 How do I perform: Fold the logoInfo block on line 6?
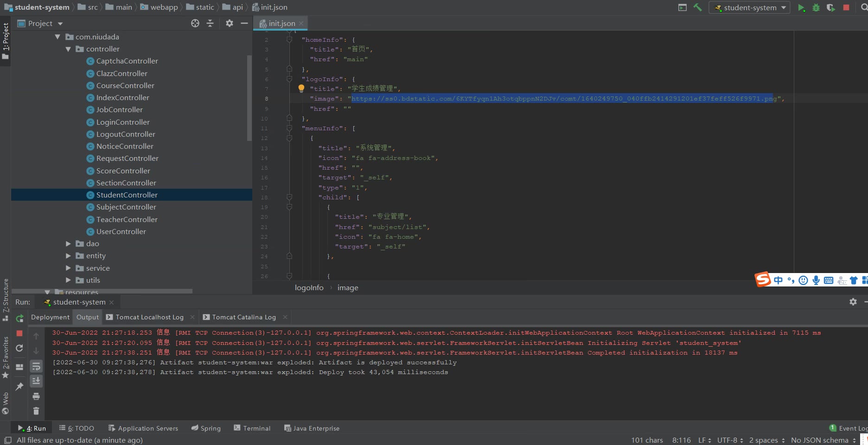point(289,79)
